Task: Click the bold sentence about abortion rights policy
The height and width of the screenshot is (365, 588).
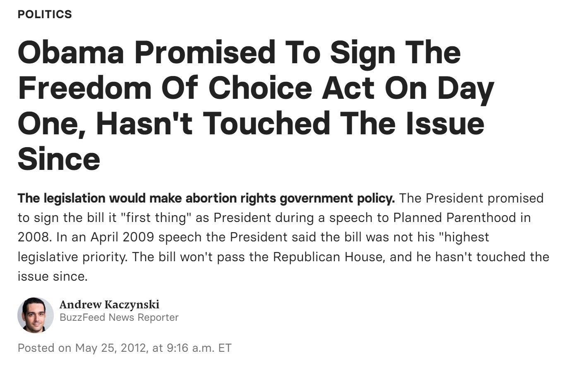Action: click(206, 198)
